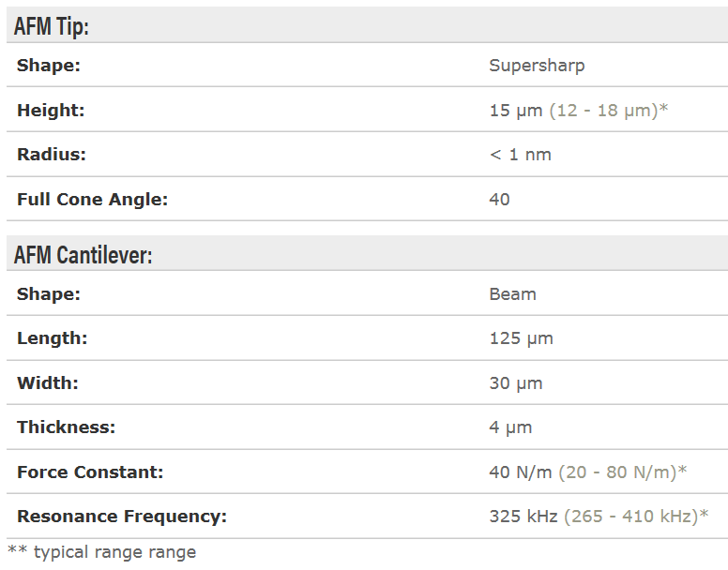Click the "Width:" row label
Viewport: 728px width, 570px height.
pyautogui.click(x=48, y=382)
